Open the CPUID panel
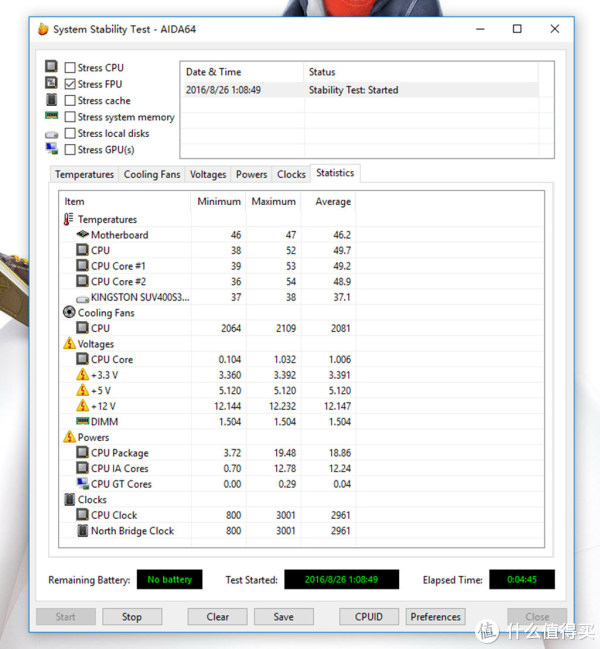Viewport: 600px width, 649px height. [369, 617]
